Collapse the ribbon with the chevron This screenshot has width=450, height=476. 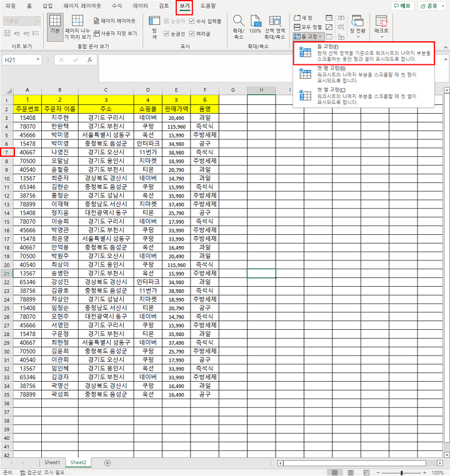(x=446, y=47)
